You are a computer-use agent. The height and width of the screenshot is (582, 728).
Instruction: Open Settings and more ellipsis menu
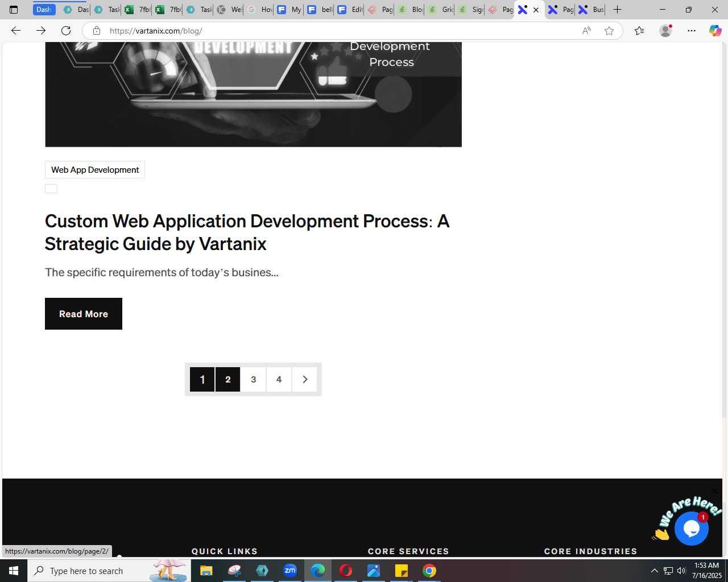click(x=692, y=31)
